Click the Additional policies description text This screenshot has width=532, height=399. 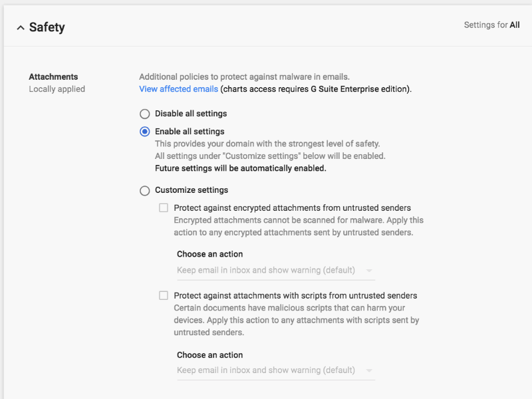(244, 77)
